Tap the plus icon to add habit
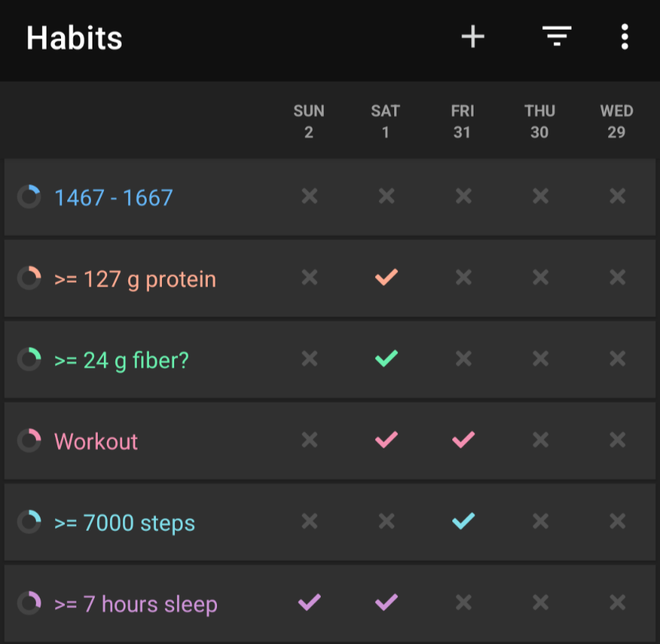Image resolution: width=660 pixels, height=644 pixels. pos(473,37)
